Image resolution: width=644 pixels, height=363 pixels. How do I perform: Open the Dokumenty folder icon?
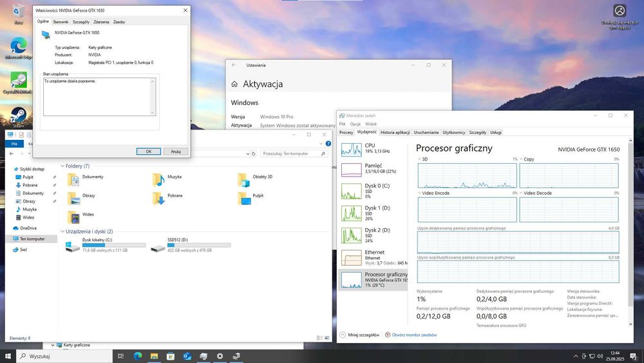[73, 179]
